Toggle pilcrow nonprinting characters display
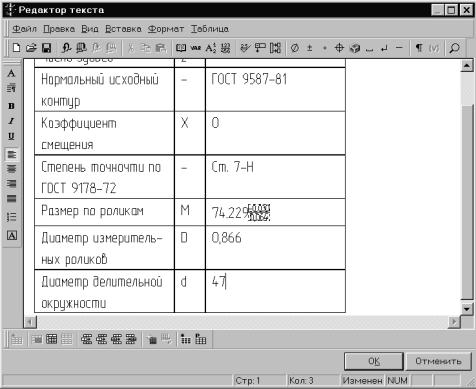476x389 pixels. pyautogui.click(x=419, y=48)
